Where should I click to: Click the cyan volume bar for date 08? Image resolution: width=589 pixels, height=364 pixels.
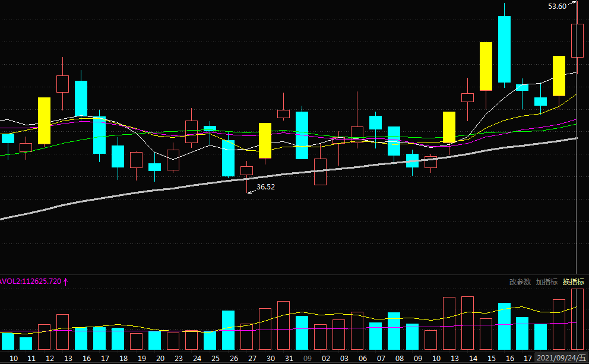click(x=394, y=331)
